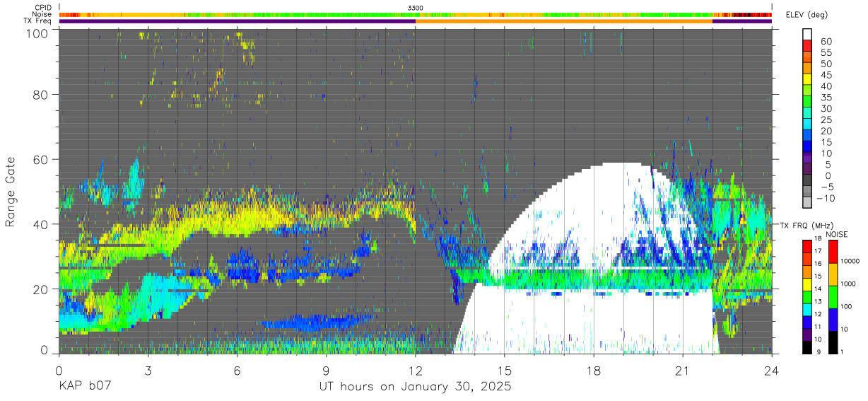Click the KAP b07 radar beam label
This screenshot has height=401, width=868.
[84, 387]
